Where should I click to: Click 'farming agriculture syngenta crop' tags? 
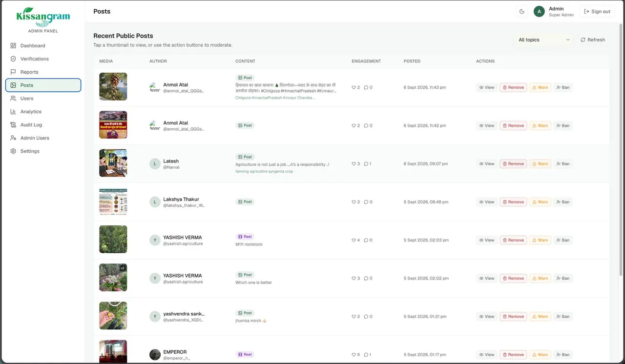click(264, 172)
